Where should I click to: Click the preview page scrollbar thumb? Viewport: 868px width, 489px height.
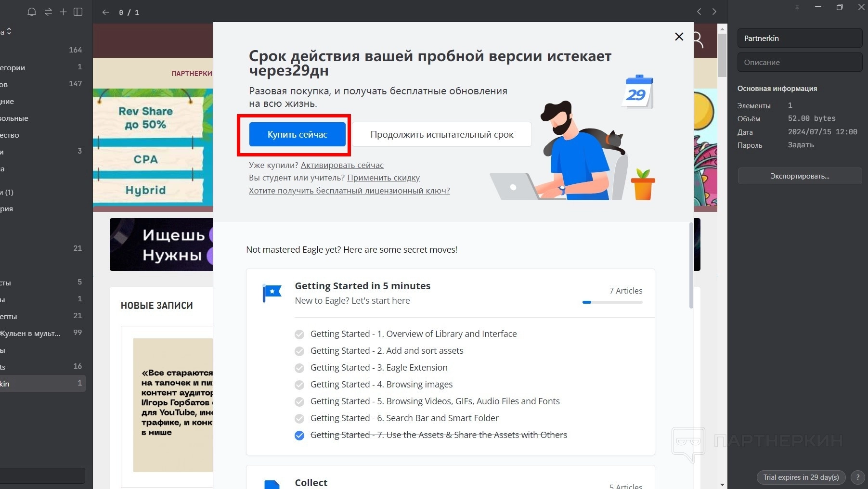tap(722, 55)
